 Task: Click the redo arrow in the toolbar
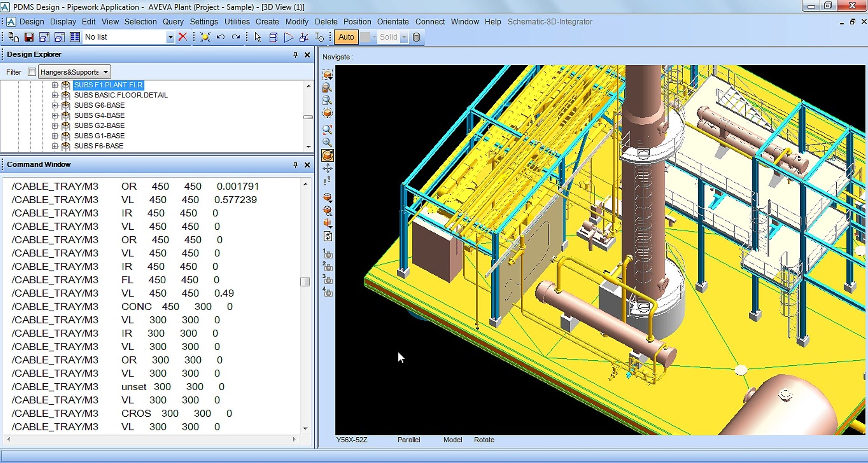tap(236, 37)
